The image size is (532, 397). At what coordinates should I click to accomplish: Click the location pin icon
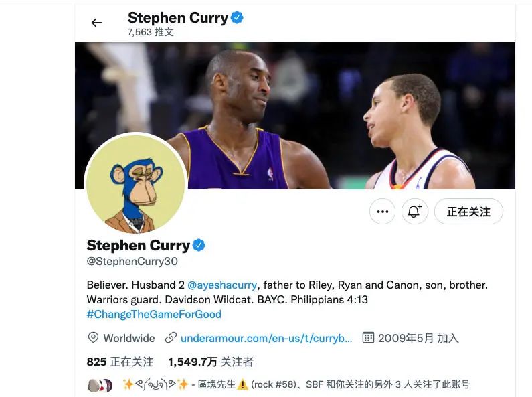tap(93, 337)
